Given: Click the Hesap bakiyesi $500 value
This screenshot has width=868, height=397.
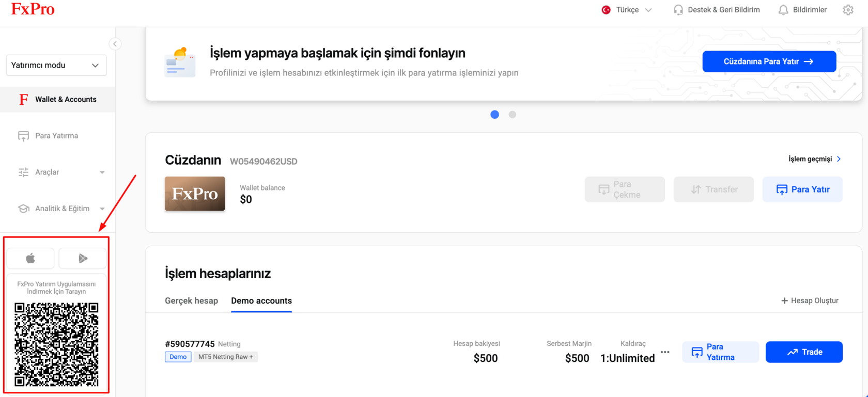Looking at the screenshot, I should 486,358.
